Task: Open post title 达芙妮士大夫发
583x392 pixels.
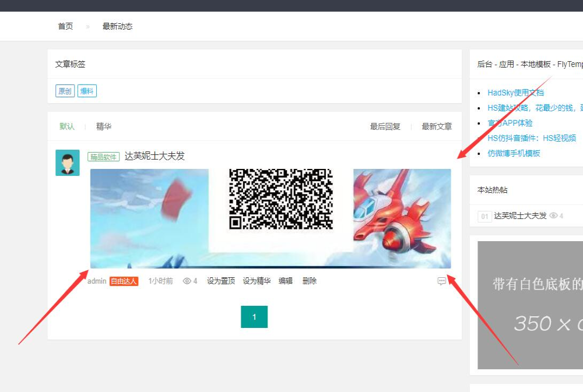Action: click(154, 156)
